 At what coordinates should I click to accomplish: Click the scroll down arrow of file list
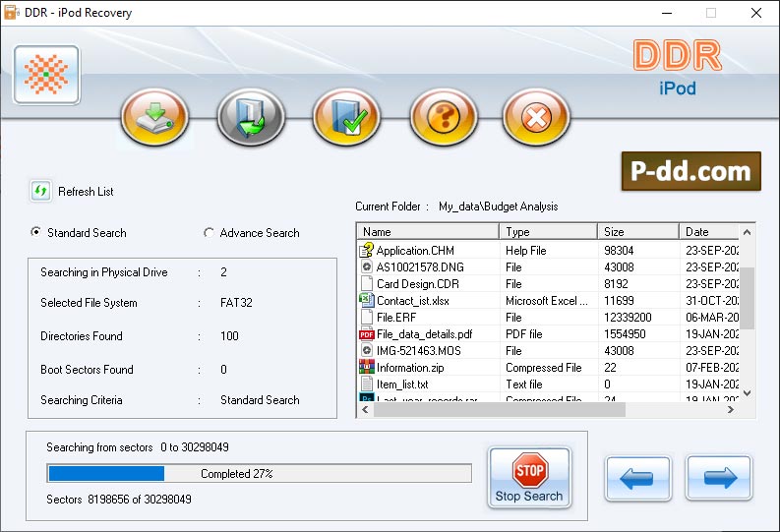(747, 392)
